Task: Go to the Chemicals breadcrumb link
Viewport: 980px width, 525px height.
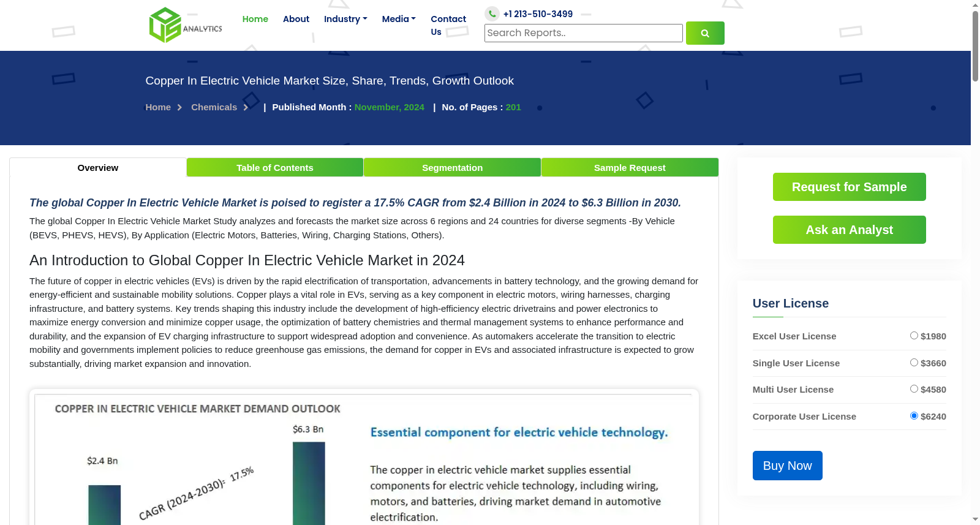Action: tap(214, 107)
